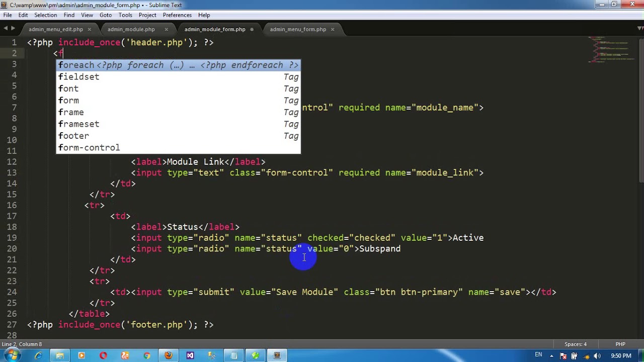Open the taskbar icon right of Visual Studio
Viewport: 644px width, 362px height.
212,355
